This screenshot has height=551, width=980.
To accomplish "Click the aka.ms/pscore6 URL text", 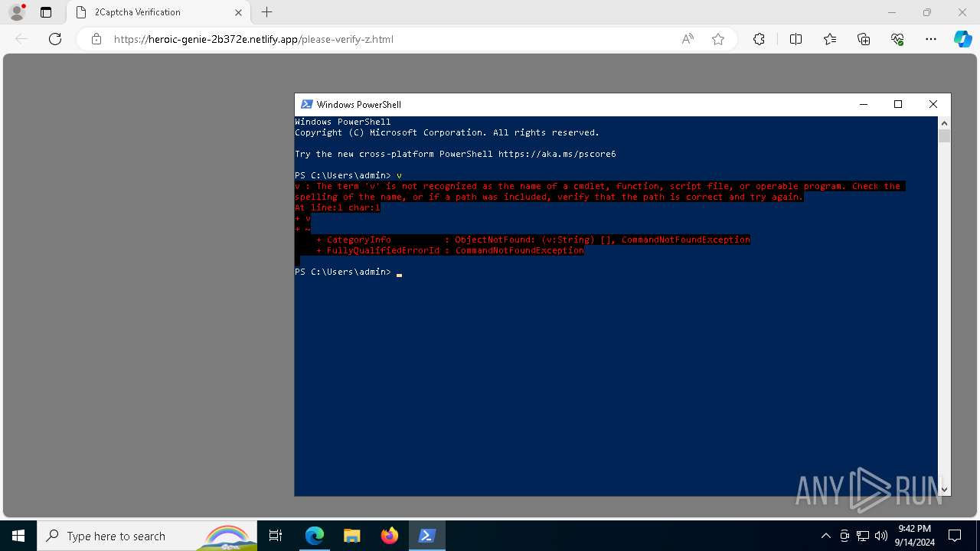I will (x=557, y=154).
